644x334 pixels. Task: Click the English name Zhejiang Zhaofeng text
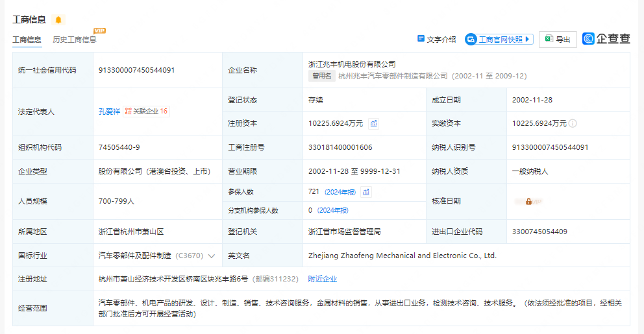402,256
